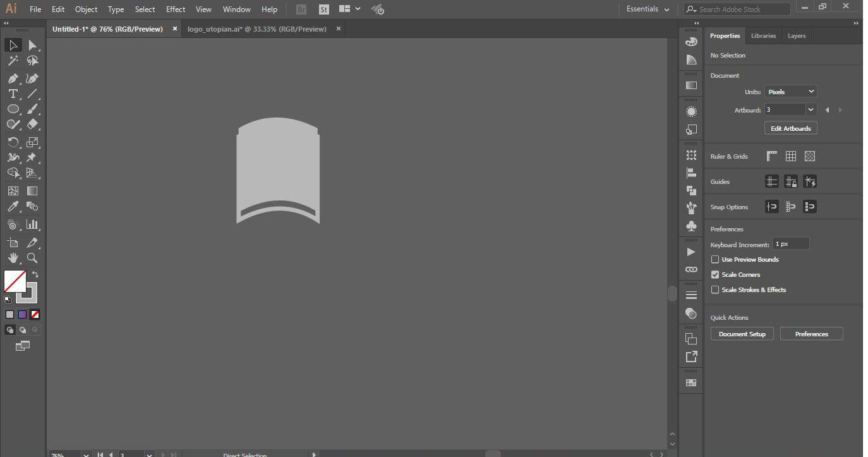Activate the Pen tool
868x457 pixels.
tap(13, 78)
